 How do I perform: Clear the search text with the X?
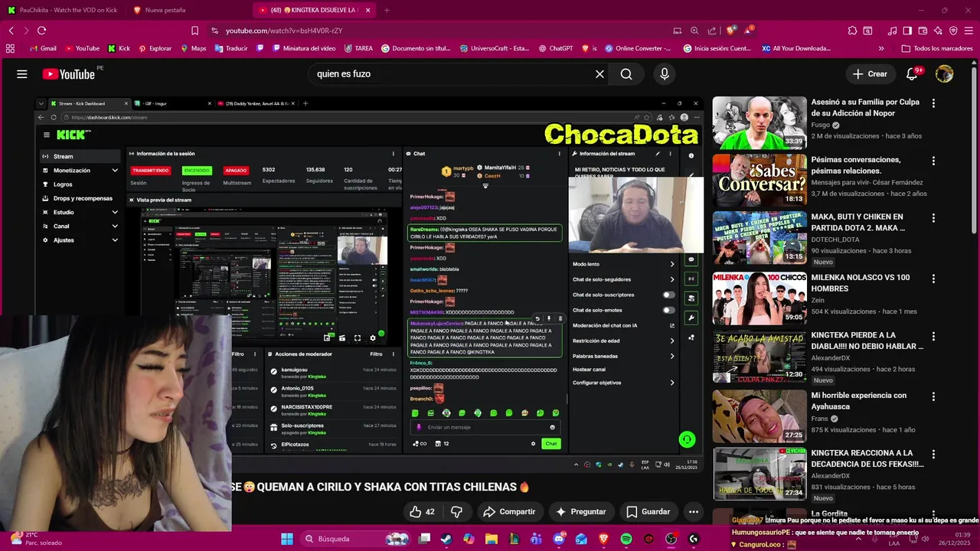coord(599,74)
